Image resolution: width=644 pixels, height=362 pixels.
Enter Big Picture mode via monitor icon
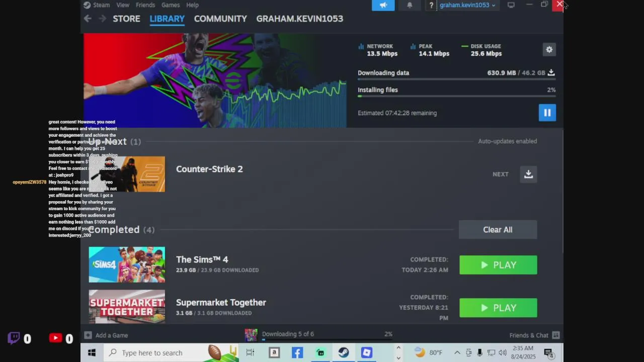[511, 5]
